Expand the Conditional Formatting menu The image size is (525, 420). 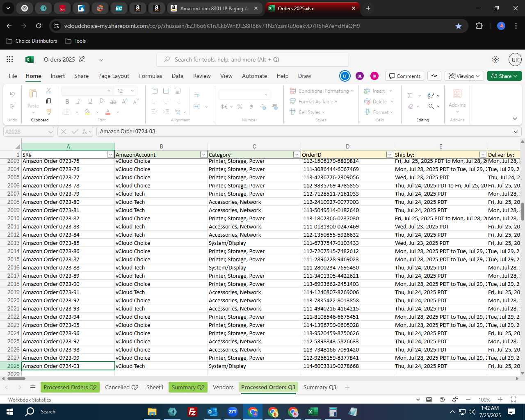[x=352, y=91]
